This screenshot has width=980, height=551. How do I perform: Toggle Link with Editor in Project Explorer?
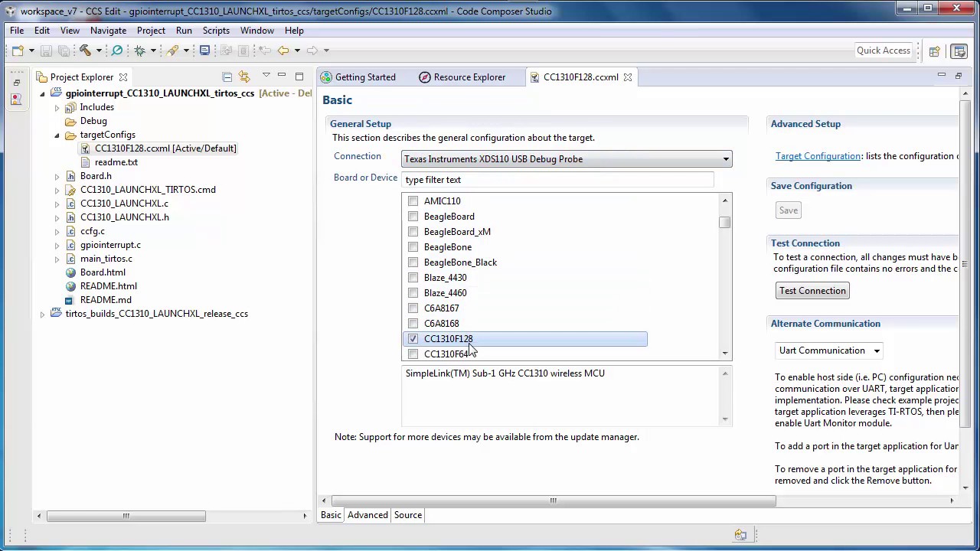(x=244, y=77)
